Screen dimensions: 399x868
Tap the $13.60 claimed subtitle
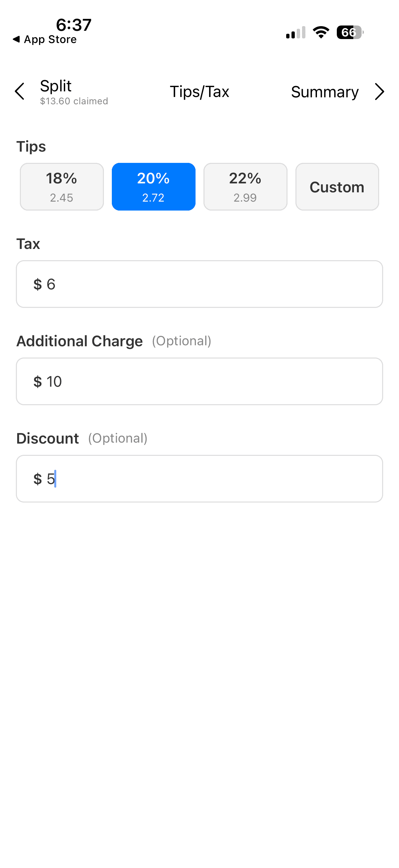point(74,101)
